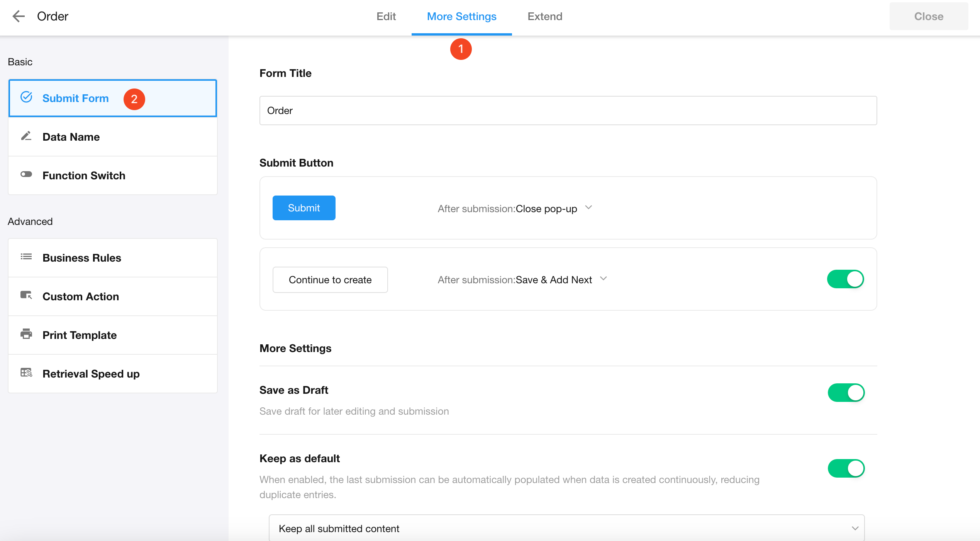Open Keep all submitted content dropdown
Viewport: 980px width, 541px height.
click(566, 528)
